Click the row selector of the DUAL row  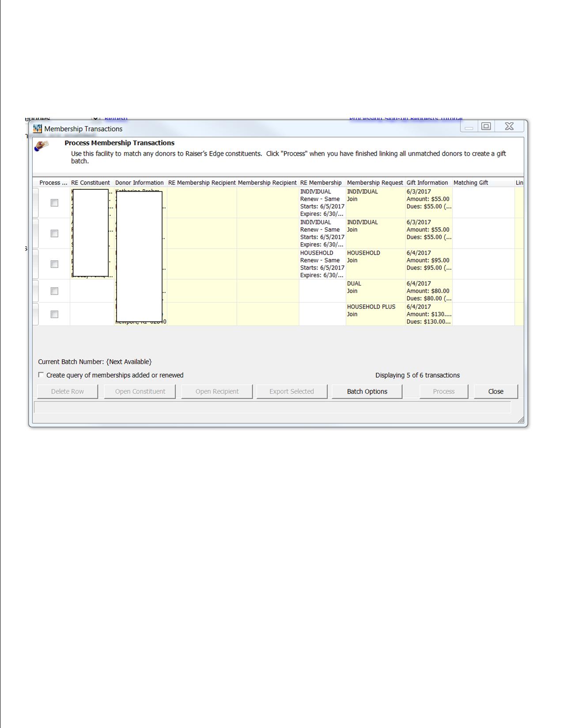(35, 291)
